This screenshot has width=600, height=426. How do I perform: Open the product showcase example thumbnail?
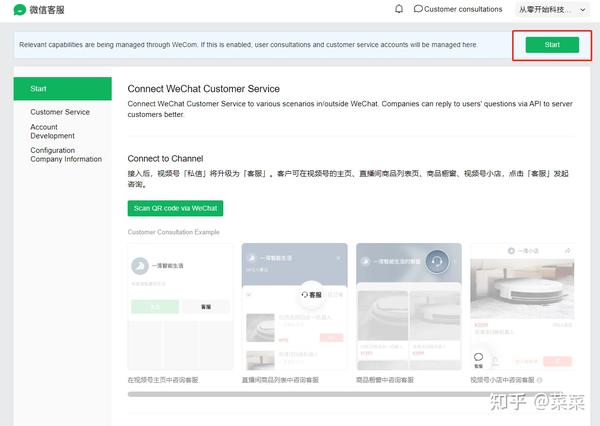click(409, 307)
